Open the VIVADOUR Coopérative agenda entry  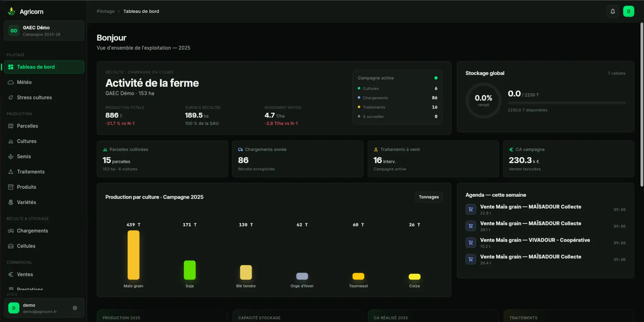pyautogui.click(x=545, y=243)
